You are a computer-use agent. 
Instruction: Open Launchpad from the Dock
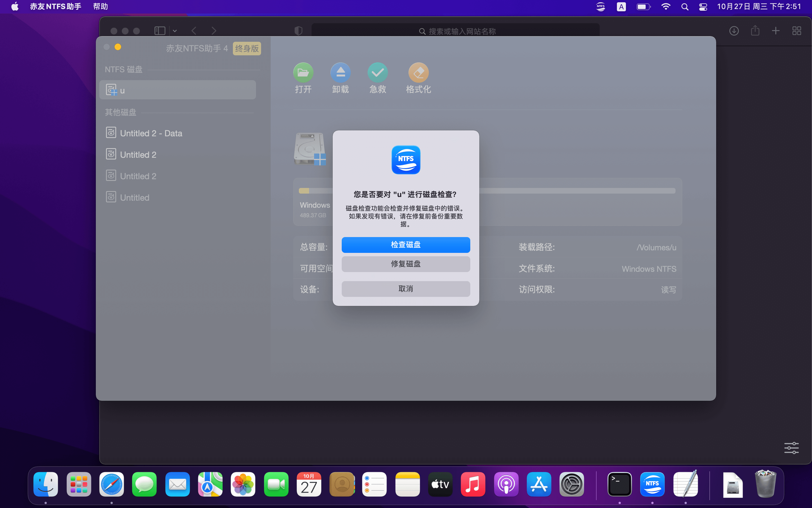[x=78, y=484]
